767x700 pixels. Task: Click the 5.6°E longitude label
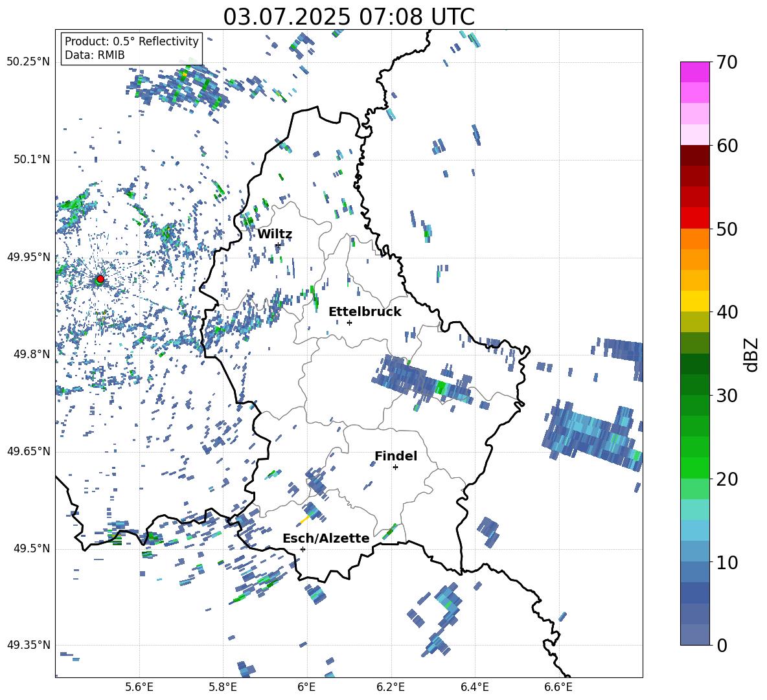pos(139,687)
